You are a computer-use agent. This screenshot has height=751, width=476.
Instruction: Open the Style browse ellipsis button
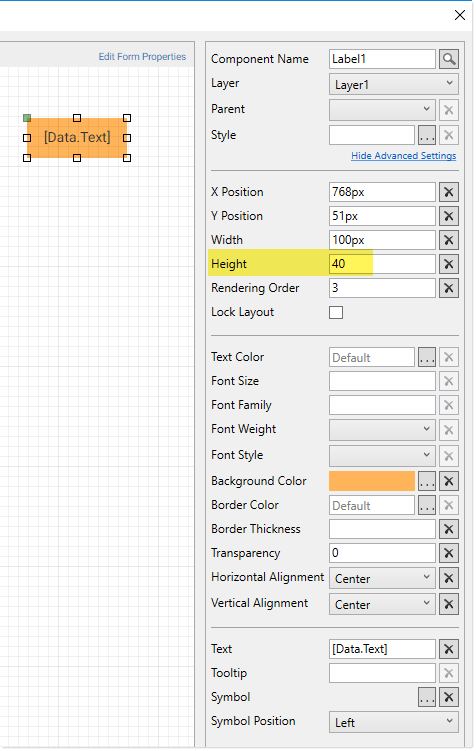click(x=427, y=135)
